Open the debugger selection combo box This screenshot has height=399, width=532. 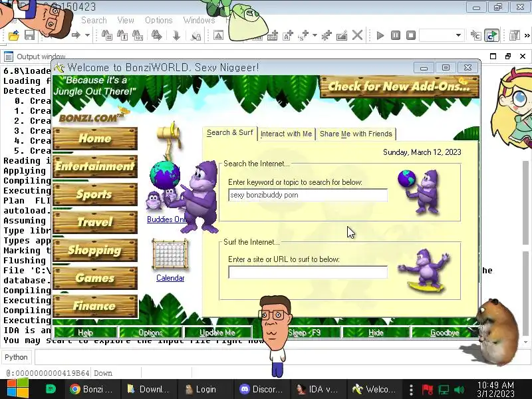coord(442,35)
